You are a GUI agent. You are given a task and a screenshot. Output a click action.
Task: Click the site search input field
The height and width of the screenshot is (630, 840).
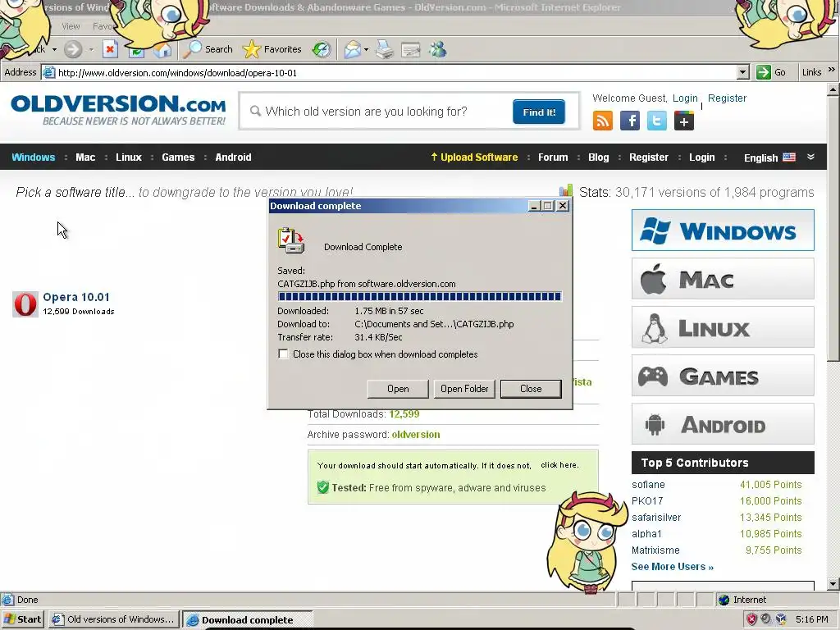(x=375, y=112)
